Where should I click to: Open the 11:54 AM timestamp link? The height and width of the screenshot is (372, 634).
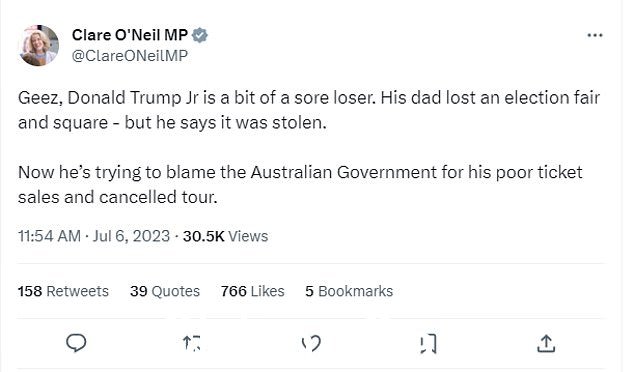pyautogui.click(x=49, y=236)
